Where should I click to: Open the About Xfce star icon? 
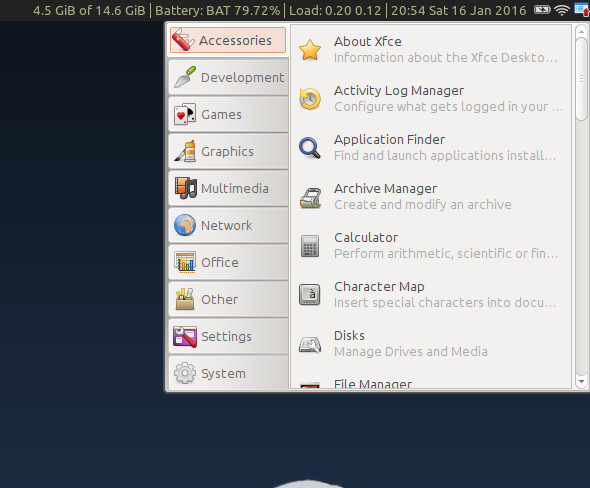[310, 50]
